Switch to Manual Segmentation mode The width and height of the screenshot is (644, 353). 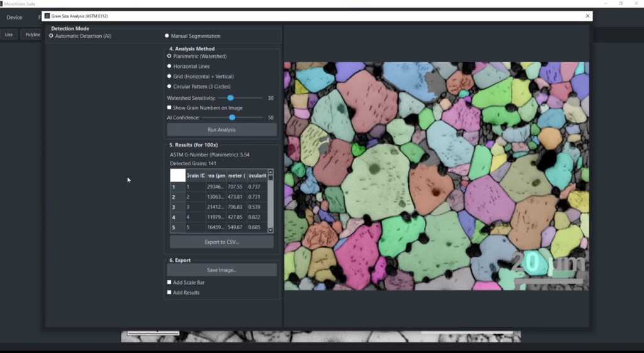click(x=167, y=36)
